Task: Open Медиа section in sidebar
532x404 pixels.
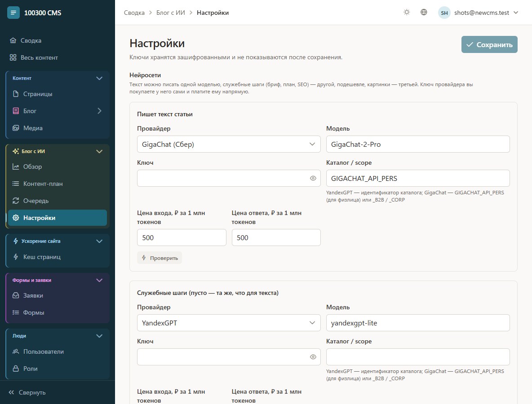Action: tap(58, 128)
